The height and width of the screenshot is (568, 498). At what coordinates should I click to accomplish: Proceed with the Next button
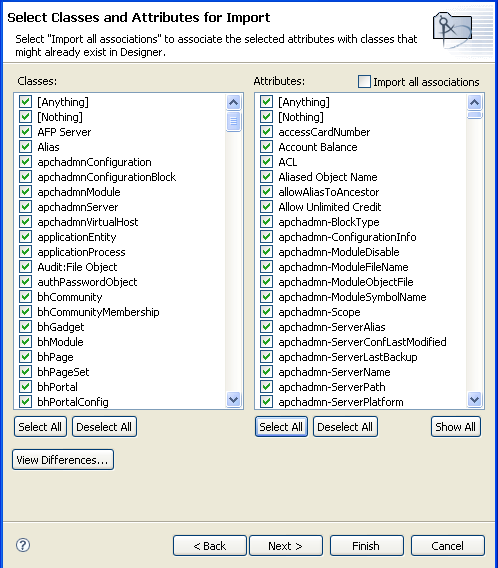click(286, 546)
